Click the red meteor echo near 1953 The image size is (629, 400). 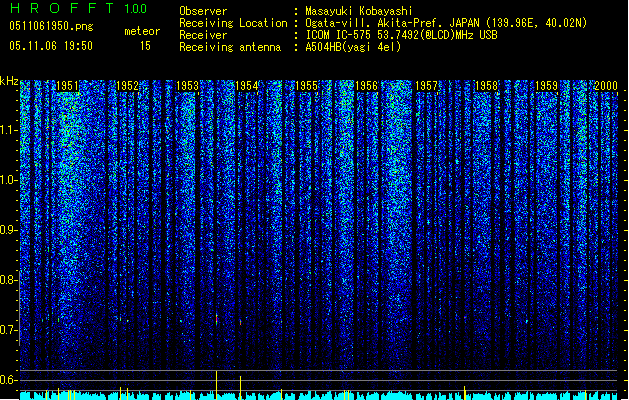[217, 319]
